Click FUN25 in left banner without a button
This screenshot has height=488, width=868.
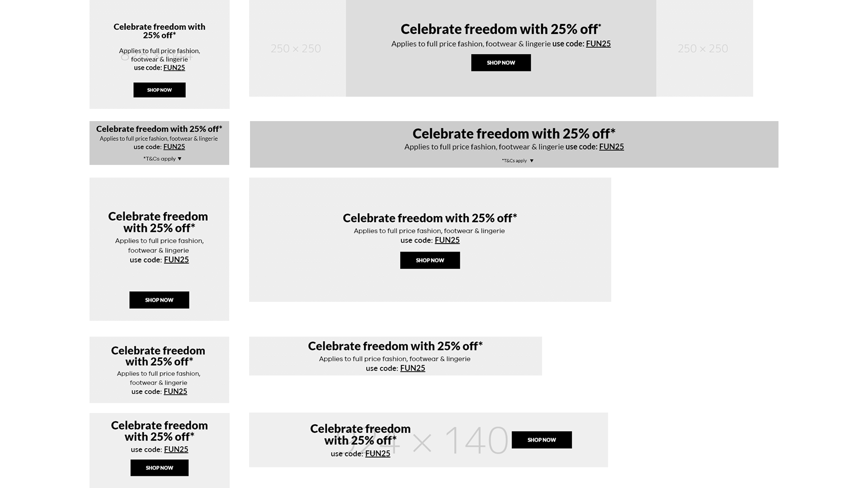[x=175, y=391]
